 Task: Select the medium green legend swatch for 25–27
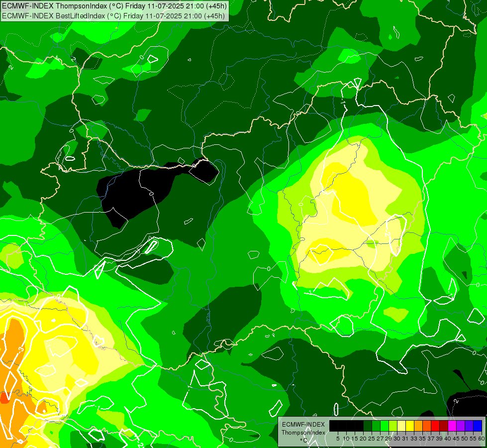tap(376, 426)
